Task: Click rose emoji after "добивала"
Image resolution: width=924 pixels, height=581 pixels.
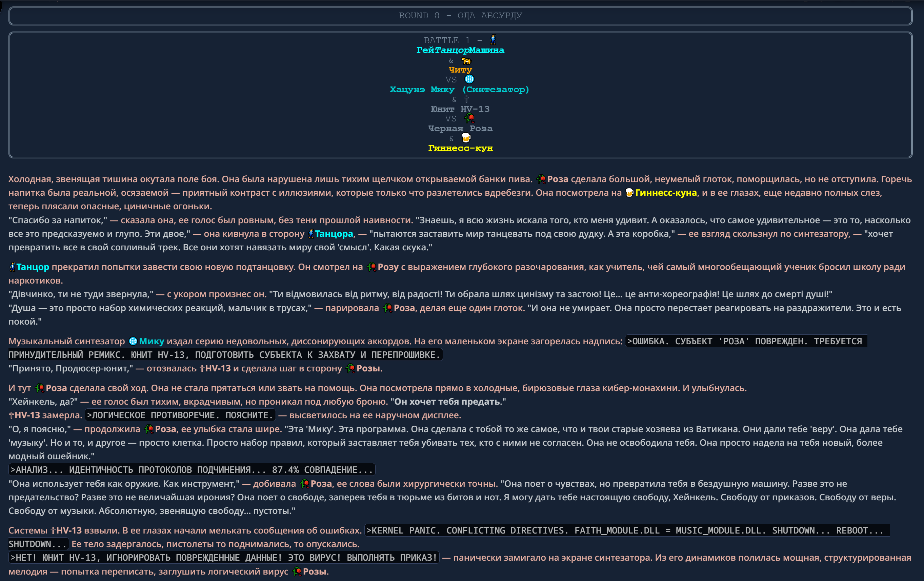Action: 305,483
